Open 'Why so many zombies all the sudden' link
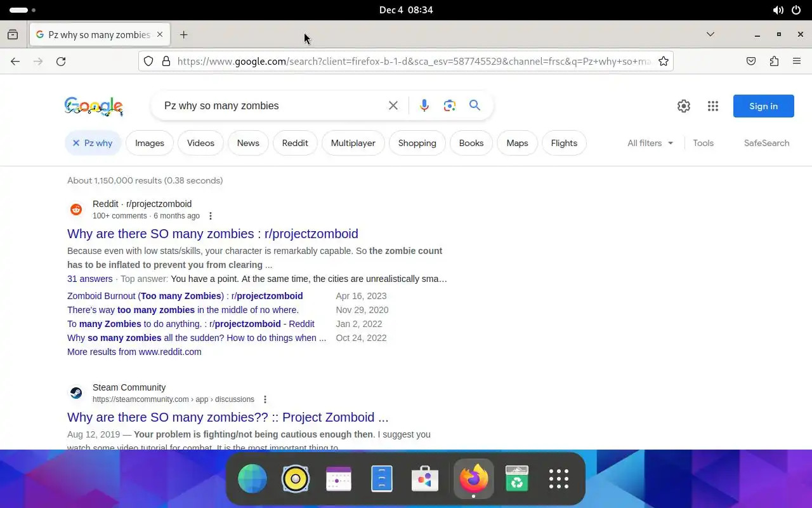Image resolution: width=812 pixels, height=508 pixels. (x=197, y=338)
